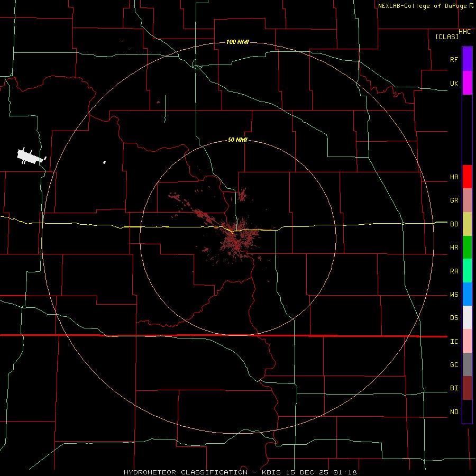Viewport: 476px width, 476px height.
Task: Click the 'BI' legend label
Action: pos(454,388)
